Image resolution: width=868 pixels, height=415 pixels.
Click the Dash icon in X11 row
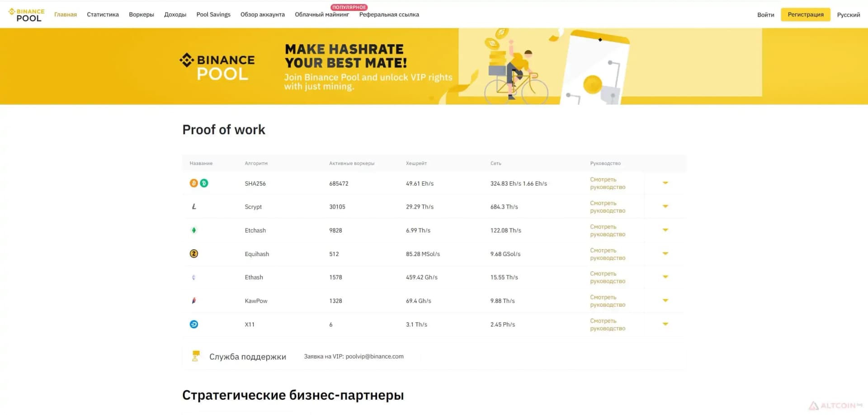(x=194, y=324)
